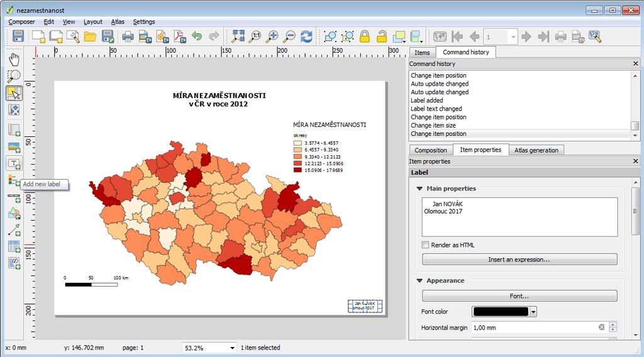Screen dimensions: 644x357
Task: Lock the selected items
Action: click(x=364, y=36)
